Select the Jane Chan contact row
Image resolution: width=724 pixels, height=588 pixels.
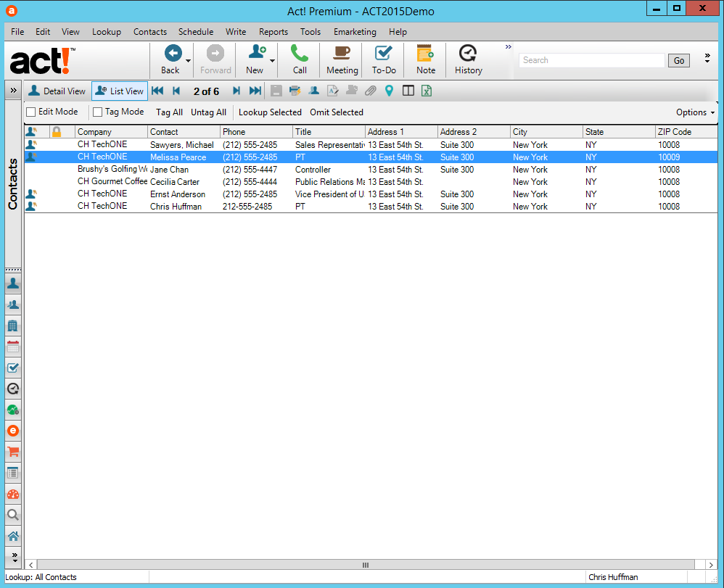pos(371,170)
